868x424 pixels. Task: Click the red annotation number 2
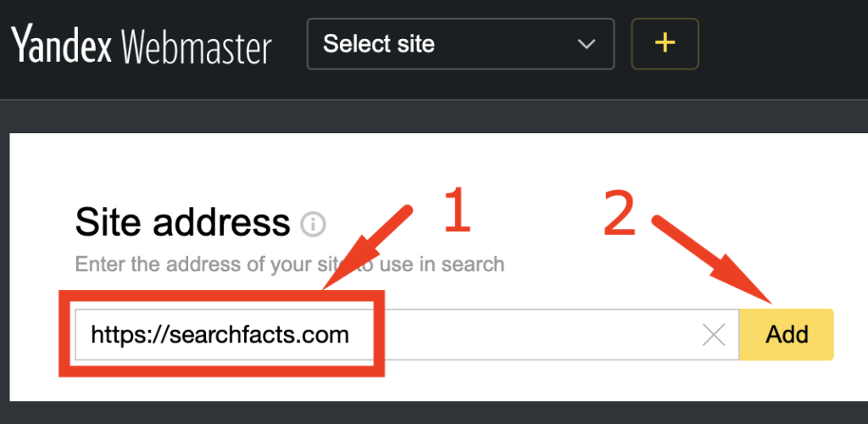tap(620, 212)
